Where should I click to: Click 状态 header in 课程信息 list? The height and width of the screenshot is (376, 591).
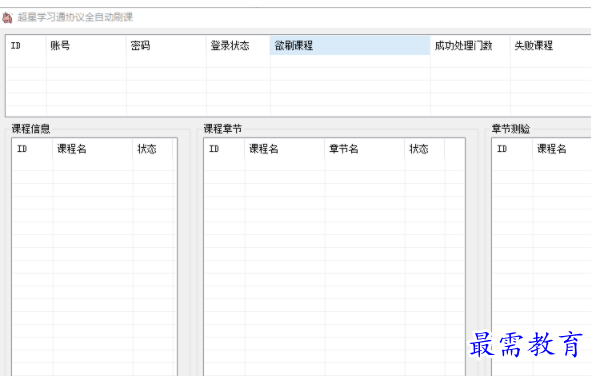point(153,149)
